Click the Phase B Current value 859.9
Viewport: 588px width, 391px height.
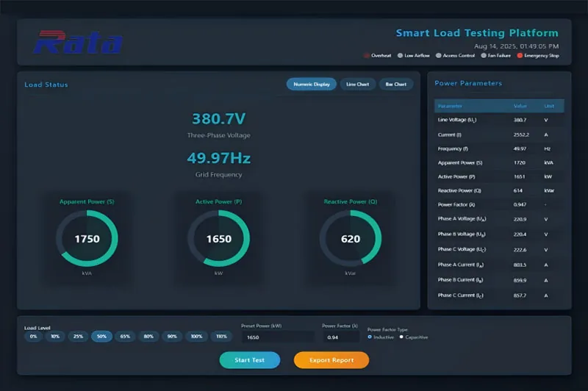tap(520, 280)
